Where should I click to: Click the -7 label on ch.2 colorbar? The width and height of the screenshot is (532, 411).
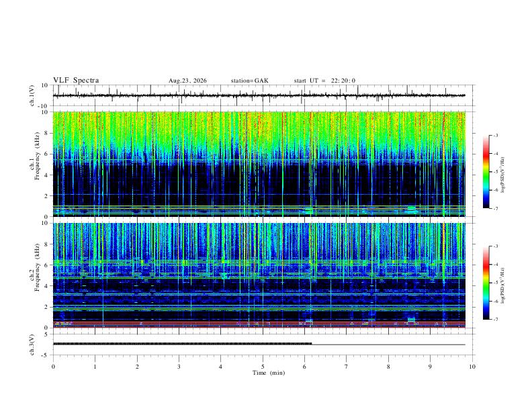(x=495, y=319)
